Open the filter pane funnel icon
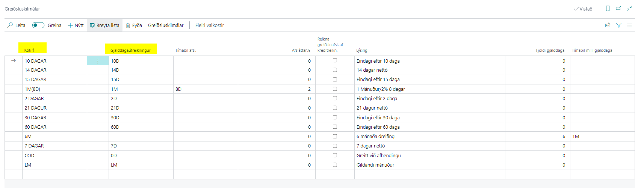This screenshot has width=644, height=188. (x=618, y=25)
